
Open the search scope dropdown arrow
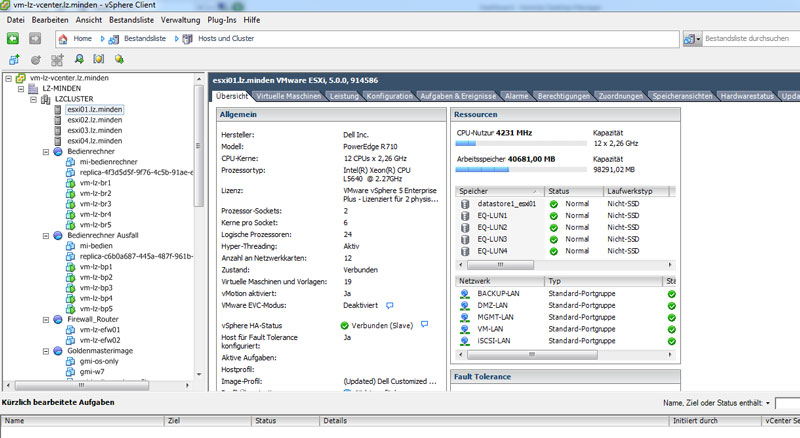pyautogui.click(x=698, y=39)
